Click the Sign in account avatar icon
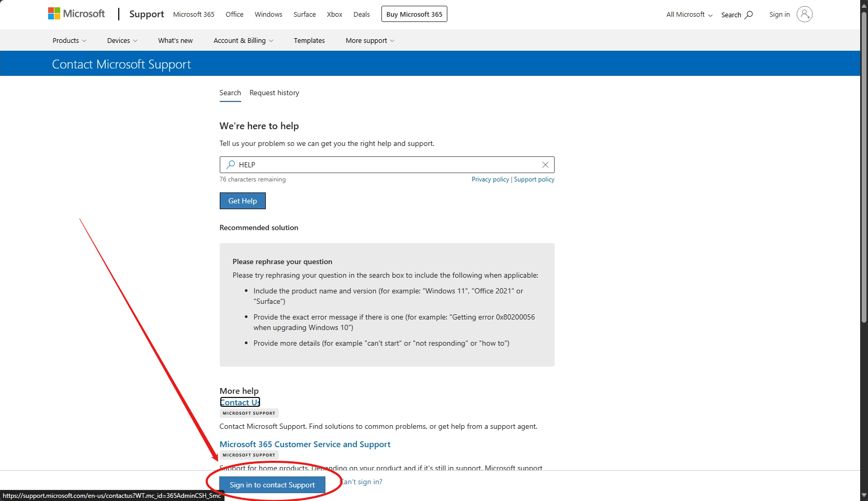 [804, 14]
